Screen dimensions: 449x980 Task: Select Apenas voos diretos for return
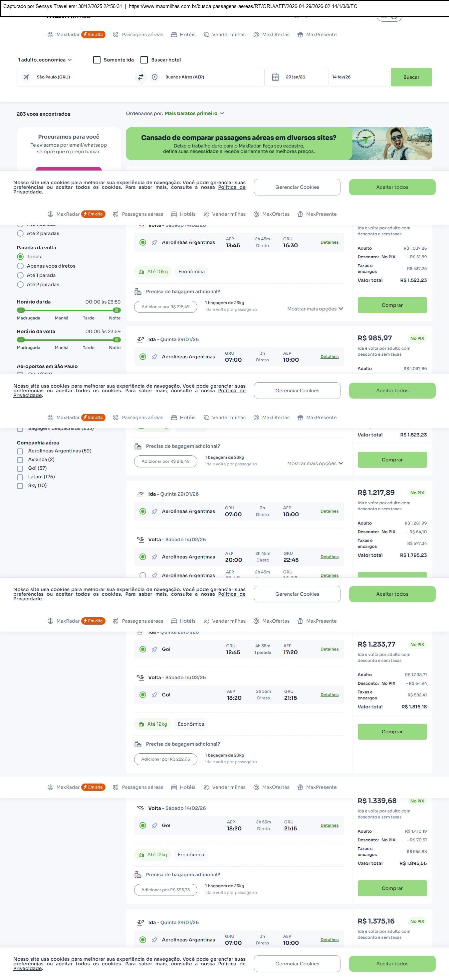tap(21, 266)
